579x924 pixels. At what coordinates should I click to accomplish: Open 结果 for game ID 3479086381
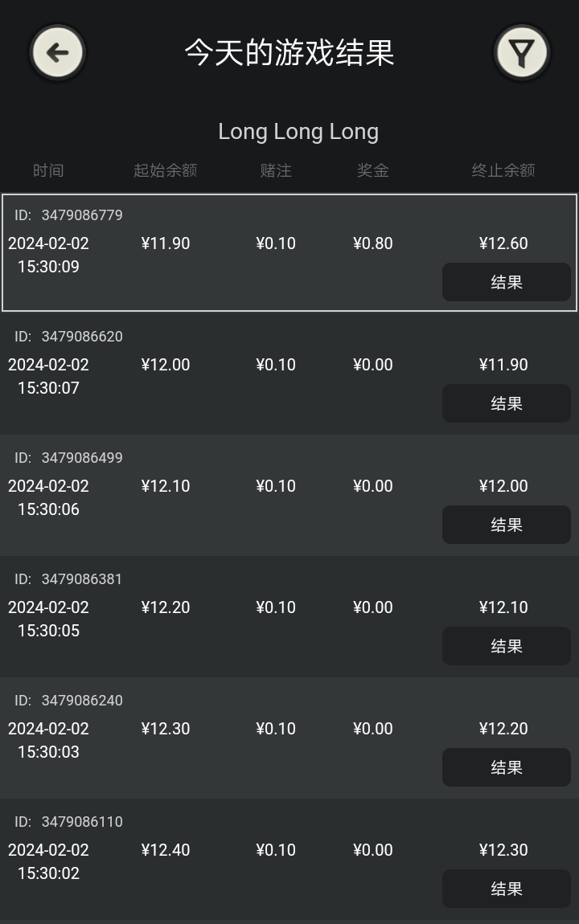(506, 646)
